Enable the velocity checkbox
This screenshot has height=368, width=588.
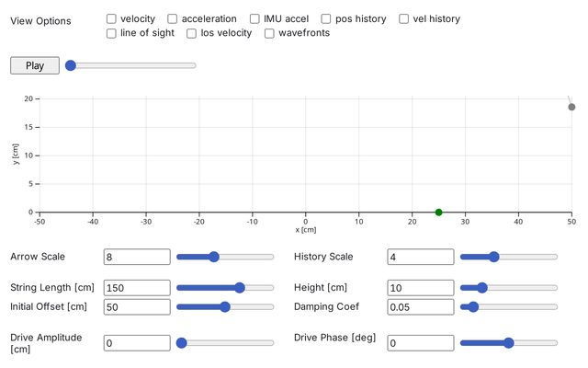pyautogui.click(x=111, y=18)
